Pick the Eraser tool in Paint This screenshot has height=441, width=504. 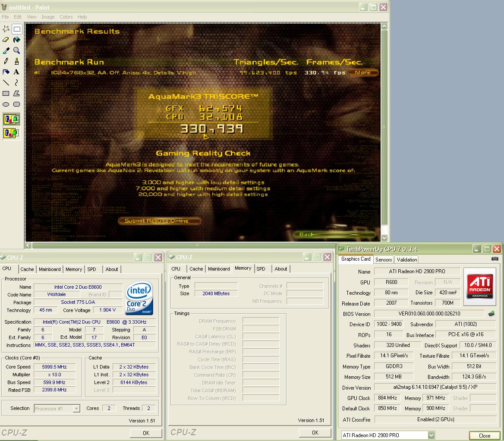(x=6, y=40)
